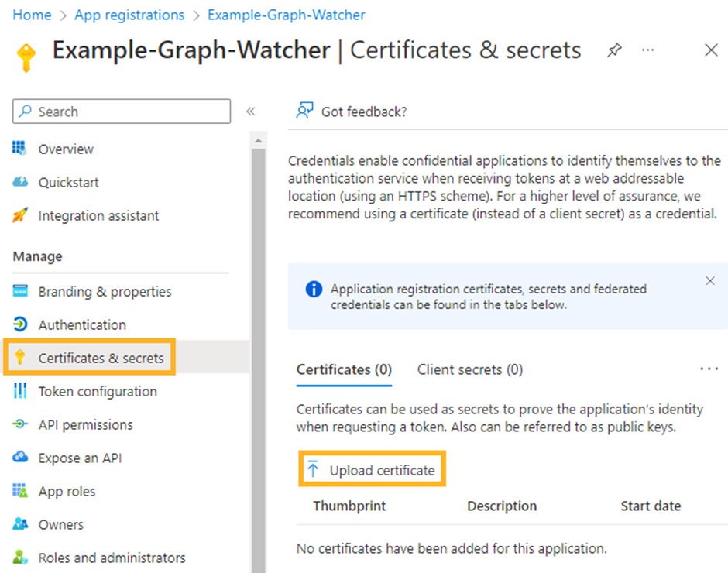
Task: Open Token configuration icon
Action: (20, 391)
